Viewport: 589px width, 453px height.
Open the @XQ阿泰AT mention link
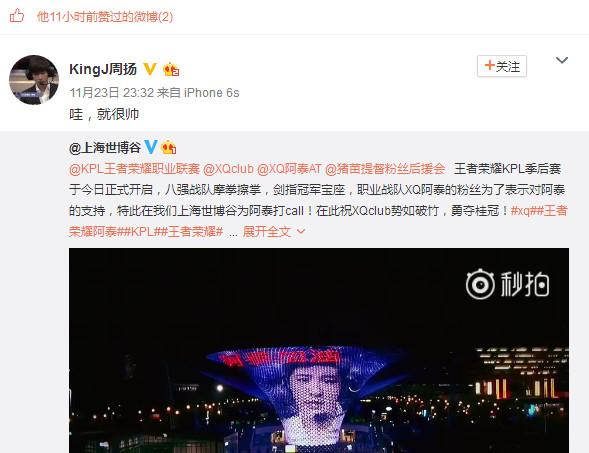[x=289, y=169]
